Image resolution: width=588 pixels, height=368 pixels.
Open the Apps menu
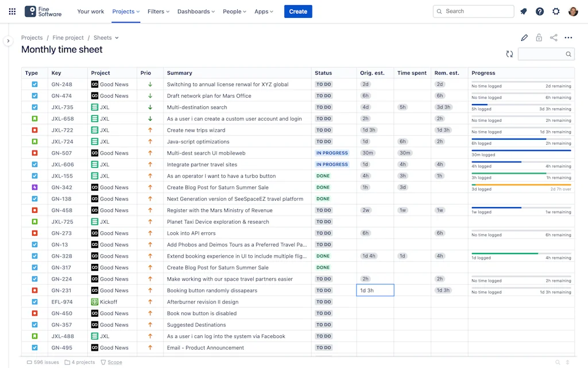[264, 11]
